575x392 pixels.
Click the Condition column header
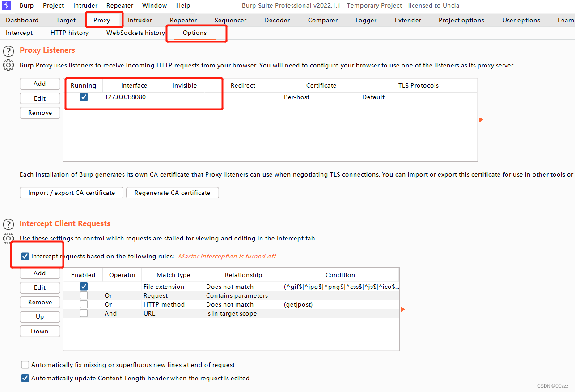coord(340,275)
